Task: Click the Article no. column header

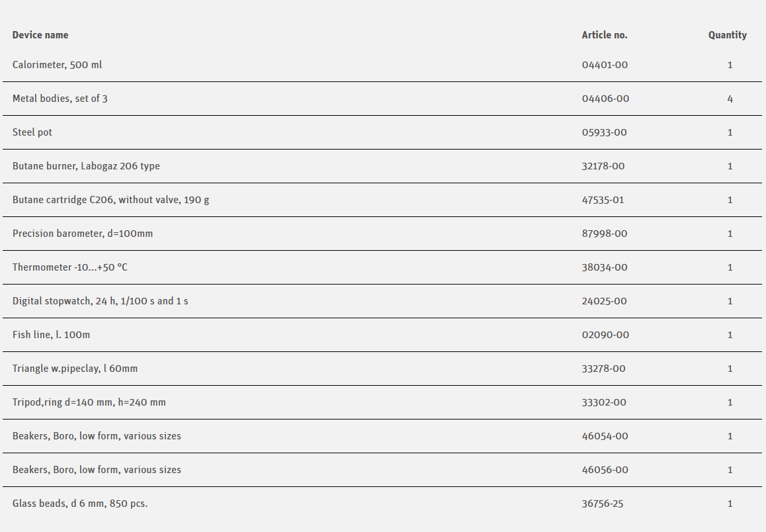Action: click(x=605, y=35)
